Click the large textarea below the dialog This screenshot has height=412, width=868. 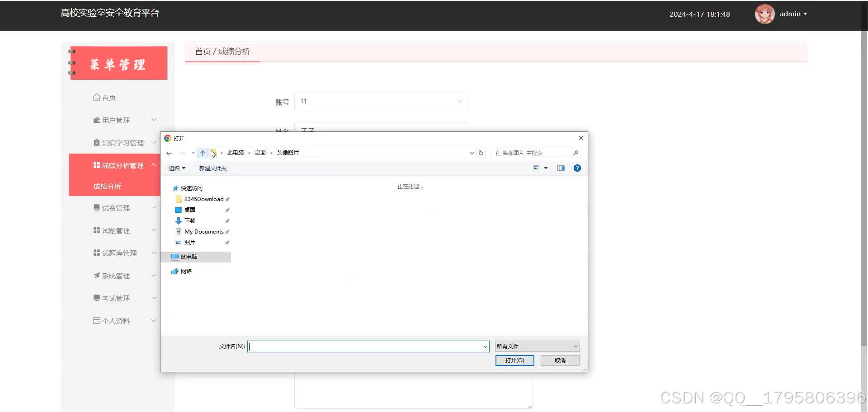coord(413,390)
